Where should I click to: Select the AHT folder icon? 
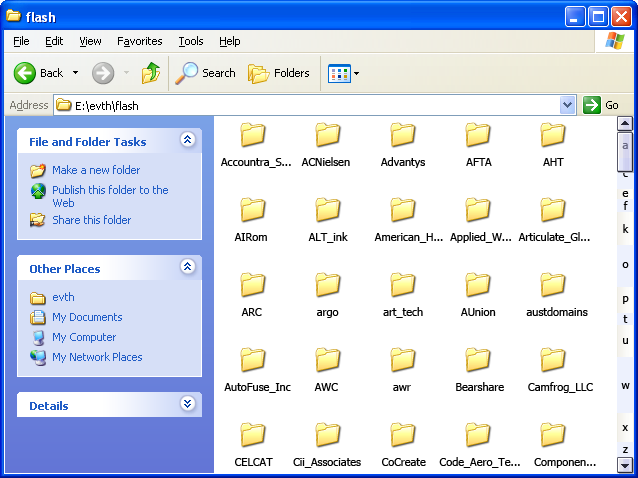point(553,134)
